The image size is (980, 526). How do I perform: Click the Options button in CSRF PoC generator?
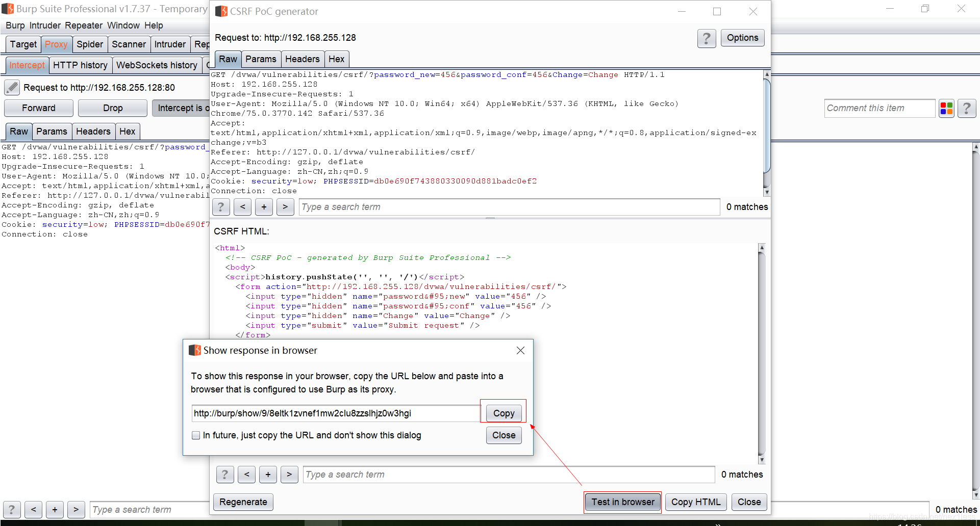pyautogui.click(x=743, y=38)
